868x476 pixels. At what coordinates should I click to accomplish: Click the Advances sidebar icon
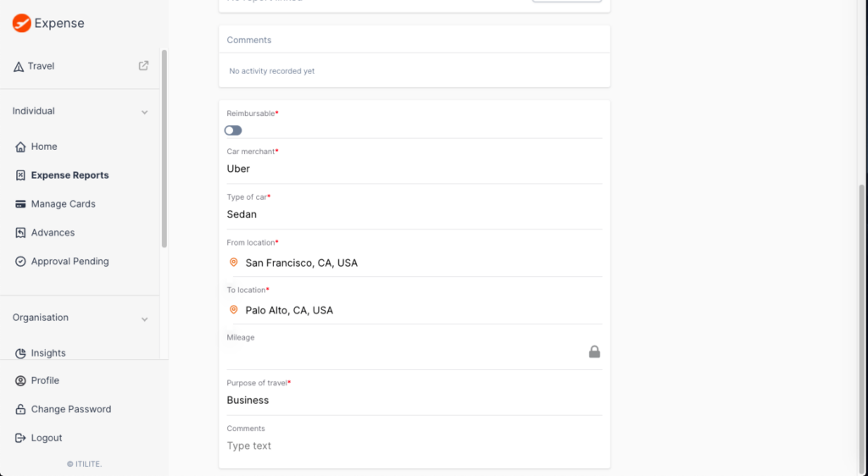20,233
